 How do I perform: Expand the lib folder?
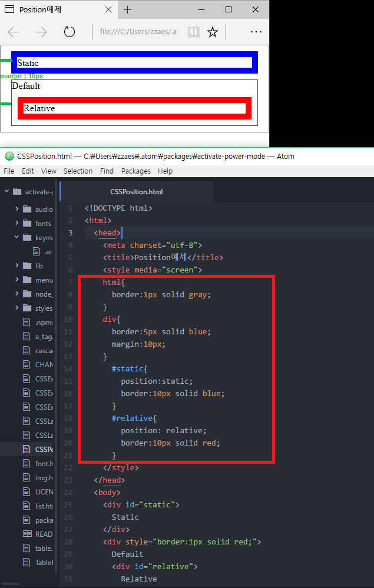tap(17, 265)
